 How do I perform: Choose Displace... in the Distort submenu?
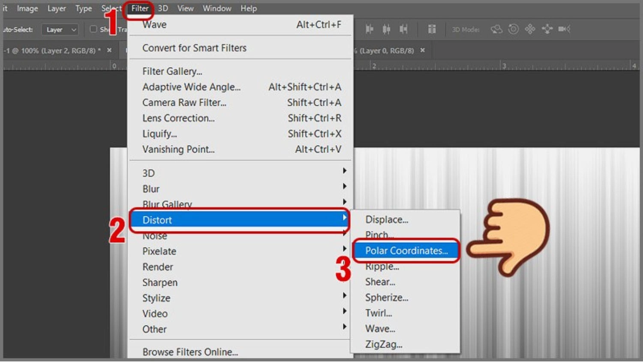point(406,220)
